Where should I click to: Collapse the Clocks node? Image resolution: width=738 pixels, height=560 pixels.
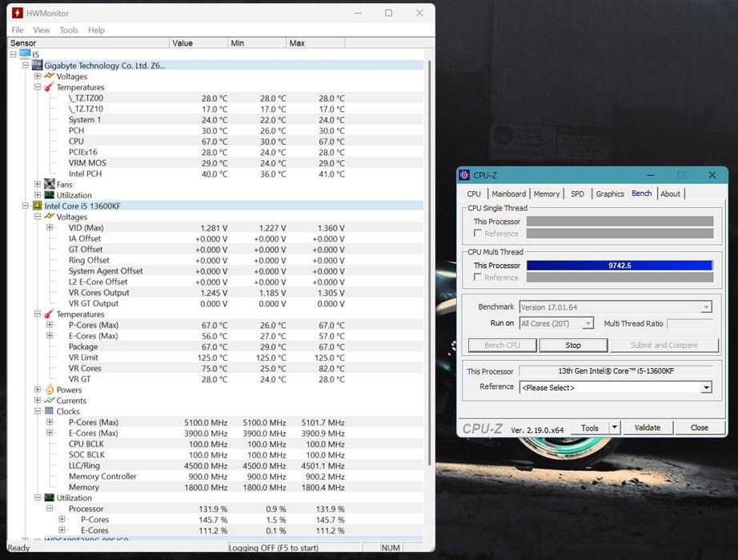point(38,411)
